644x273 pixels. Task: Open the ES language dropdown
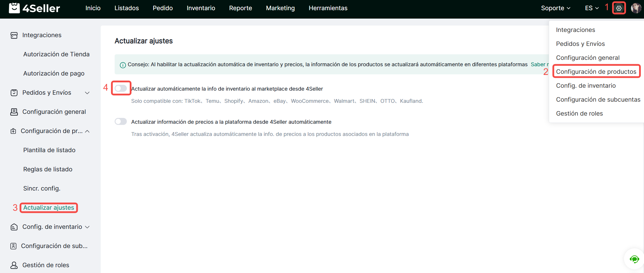click(x=591, y=8)
